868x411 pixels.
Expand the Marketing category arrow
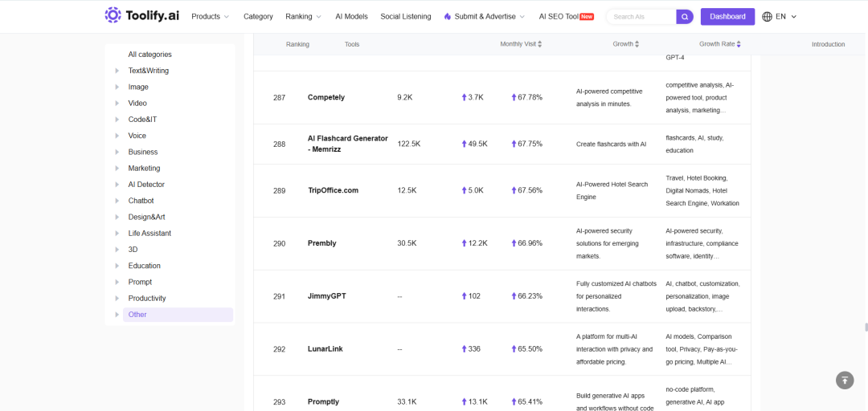coord(117,168)
